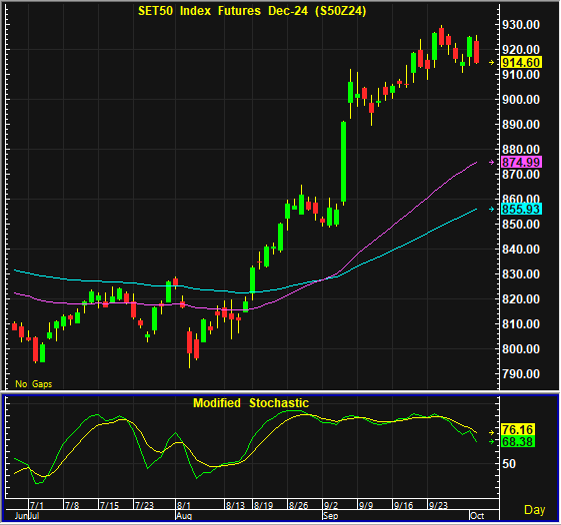Click the 9/2 date marker on the time axis
Viewport: 561px width, 525px height.
331,505
